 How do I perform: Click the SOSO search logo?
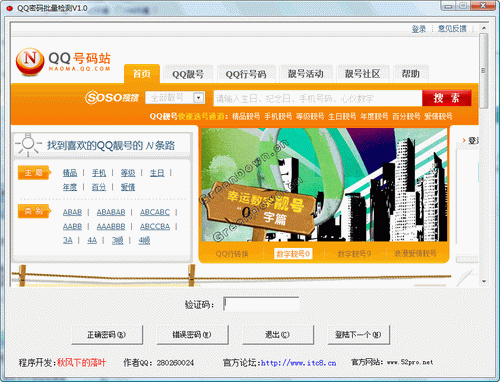[x=112, y=97]
